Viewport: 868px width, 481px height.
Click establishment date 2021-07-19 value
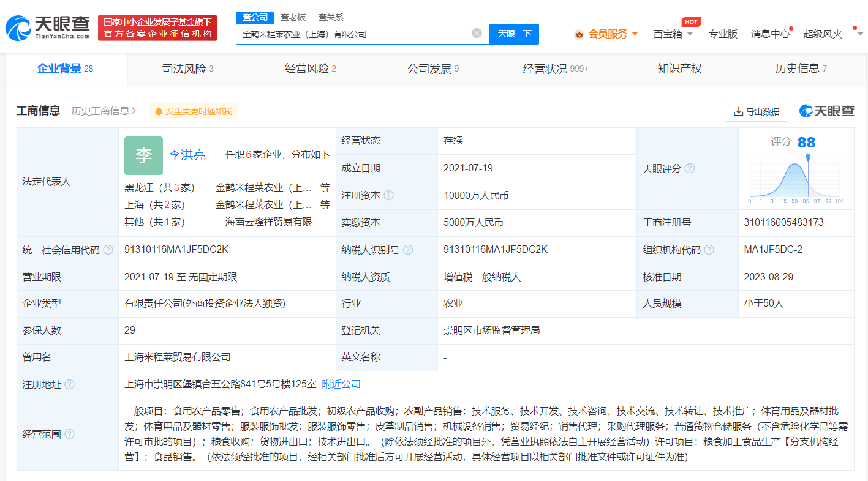(469, 168)
